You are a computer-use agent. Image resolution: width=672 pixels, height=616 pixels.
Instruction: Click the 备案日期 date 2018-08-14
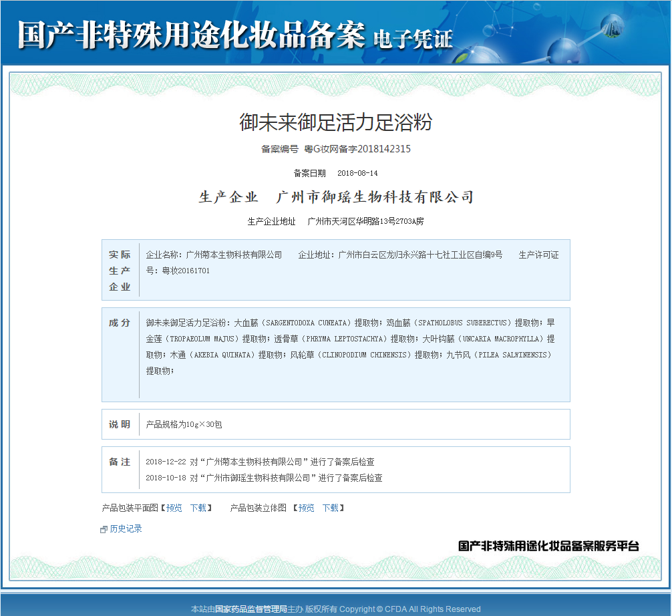[356, 173]
